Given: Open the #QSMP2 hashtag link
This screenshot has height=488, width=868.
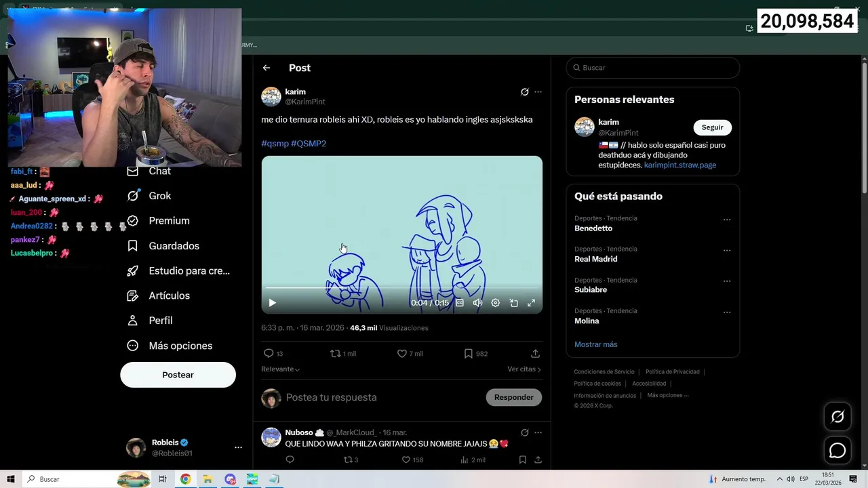Looking at the screenshot, I should tap(309, 144).
